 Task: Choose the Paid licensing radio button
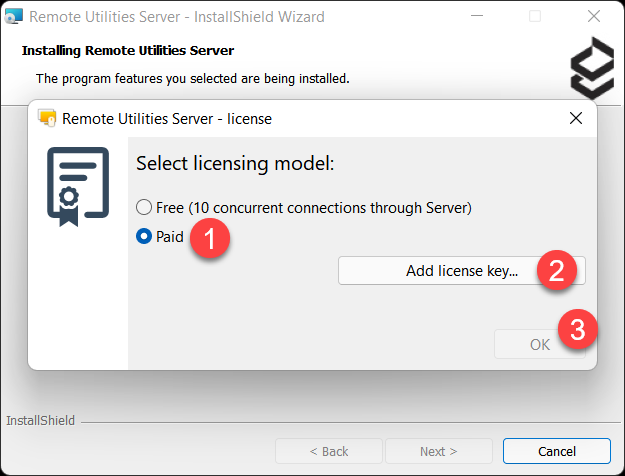pos(144,237)
